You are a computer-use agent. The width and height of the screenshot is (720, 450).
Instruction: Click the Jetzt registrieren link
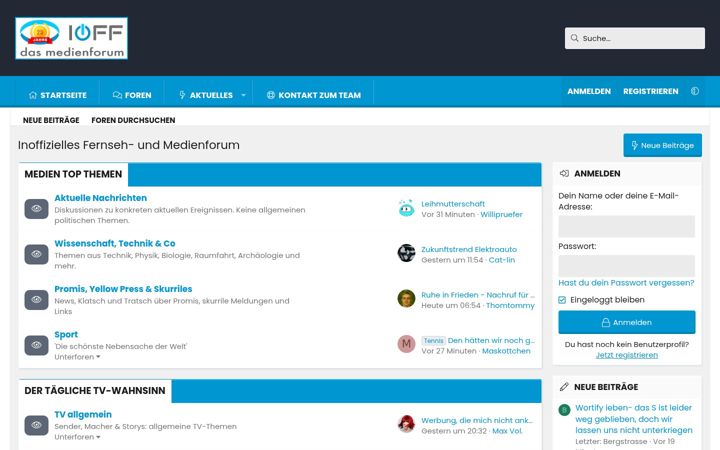click(x=627, y=355)
